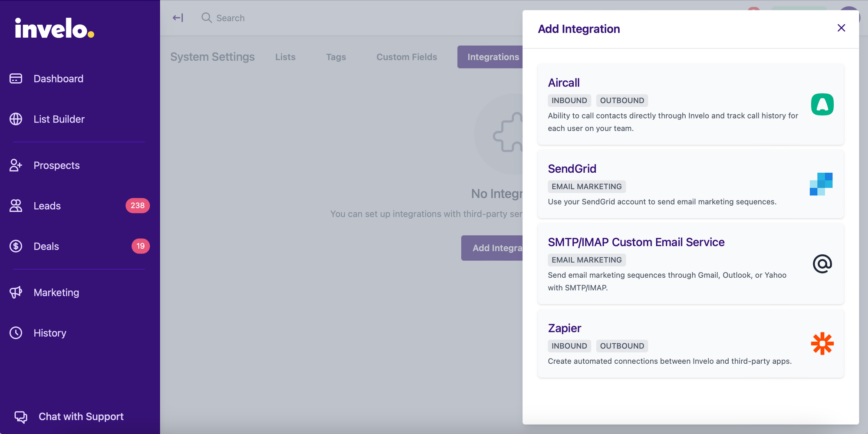Viewport: 868px width, 434px height.
Task: Click the Search input field
Action: (230, 18)
